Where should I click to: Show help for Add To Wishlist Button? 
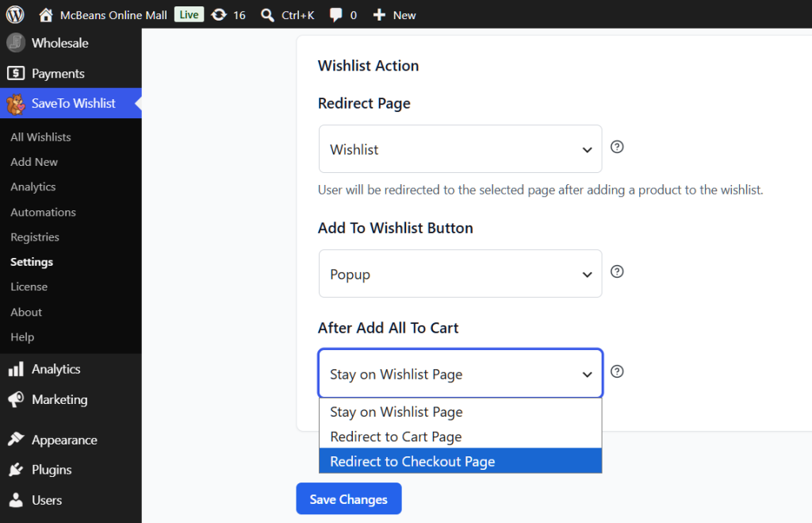click(x=617, y=271)
